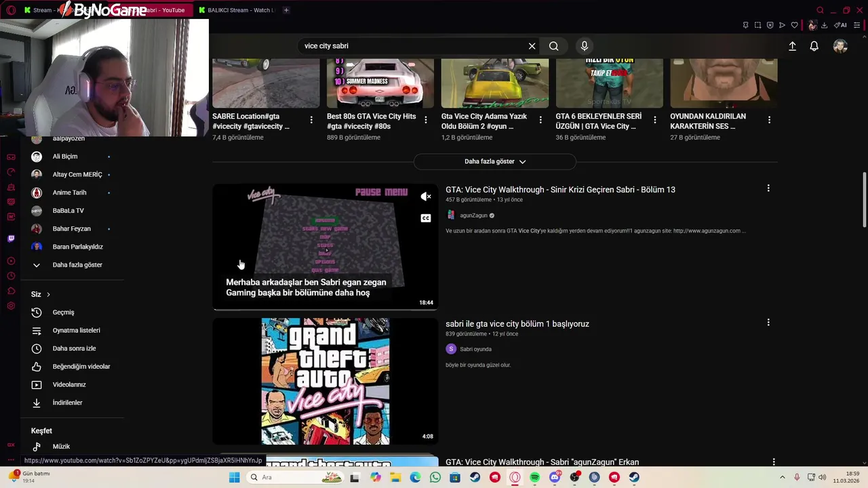The image size is (868, 488).
Task: Open more options for OYUNDAN KALDIRILAN KARAKTERİN video
Action: (769, 120)
